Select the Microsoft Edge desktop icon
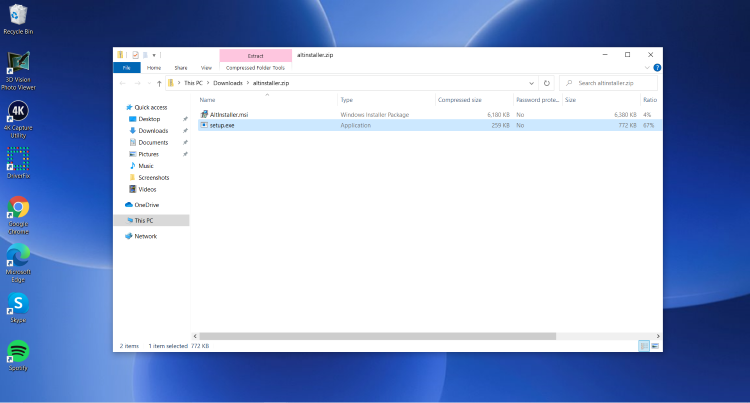The width and height of the screenshot is (750, 403). point(18,263)
